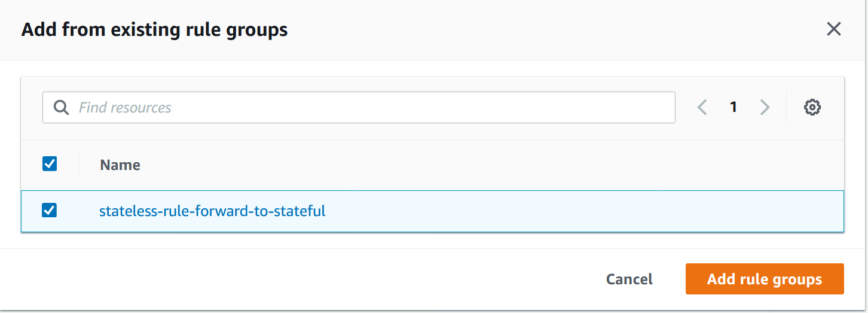Click the placeholder text Find resources
868x313 pixels.
click(125, 108)
